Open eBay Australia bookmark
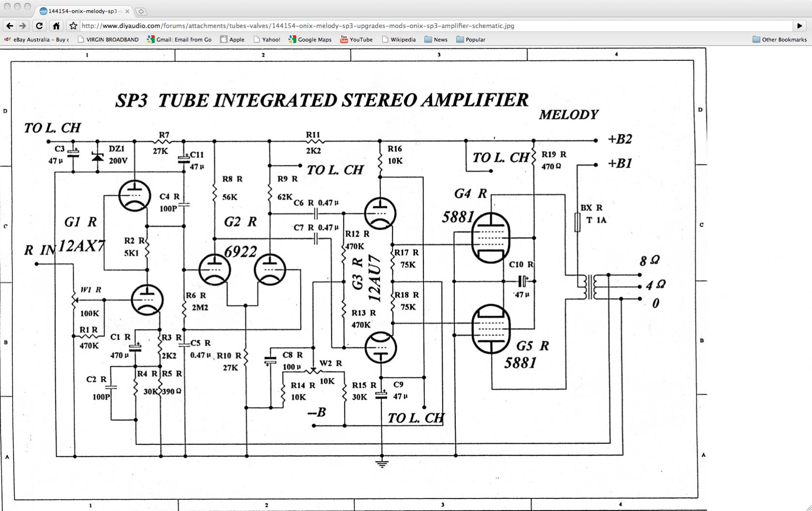Screen dimensions: 812x511 (x=37, y=40)
